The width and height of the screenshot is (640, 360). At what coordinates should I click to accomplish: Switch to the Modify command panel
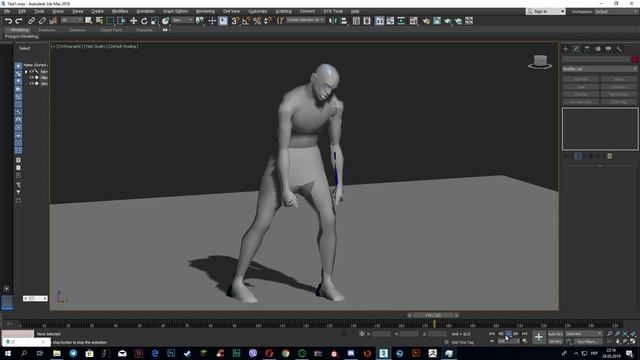[x=576, y=49]
